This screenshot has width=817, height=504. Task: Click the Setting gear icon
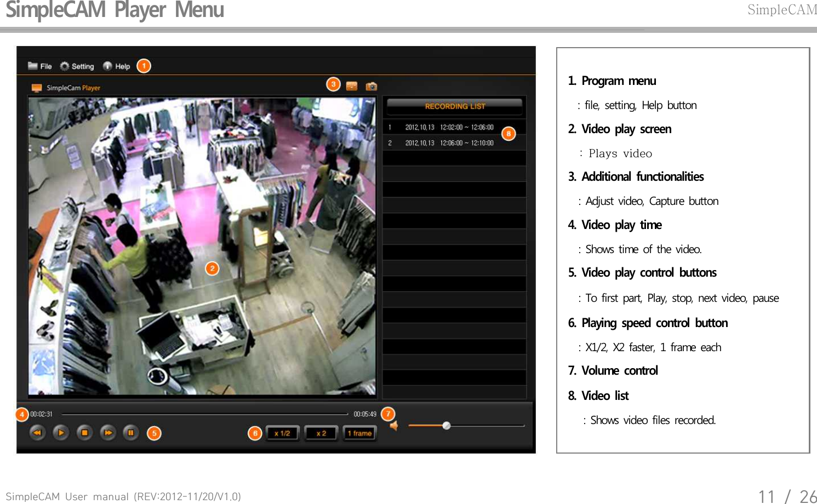tap(65, 66)
